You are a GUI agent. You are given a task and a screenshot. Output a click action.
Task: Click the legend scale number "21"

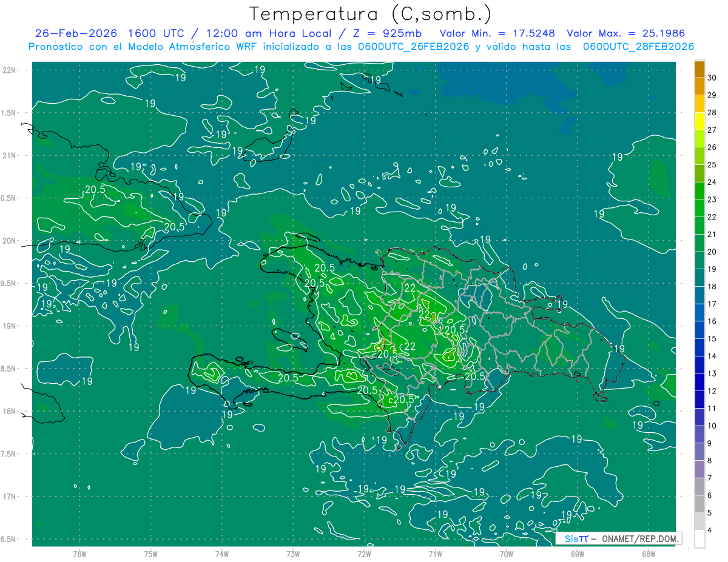click(712, 234)
